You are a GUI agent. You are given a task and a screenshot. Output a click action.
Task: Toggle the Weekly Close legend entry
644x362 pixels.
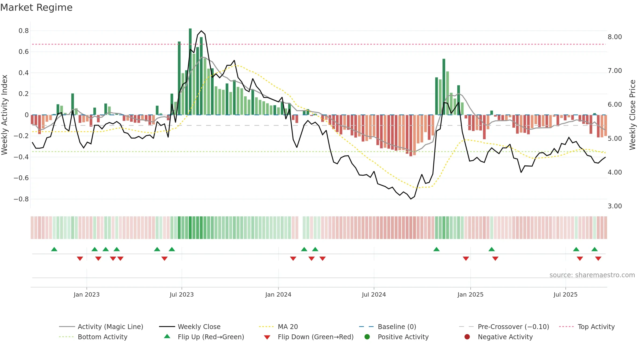coord(190,327)
